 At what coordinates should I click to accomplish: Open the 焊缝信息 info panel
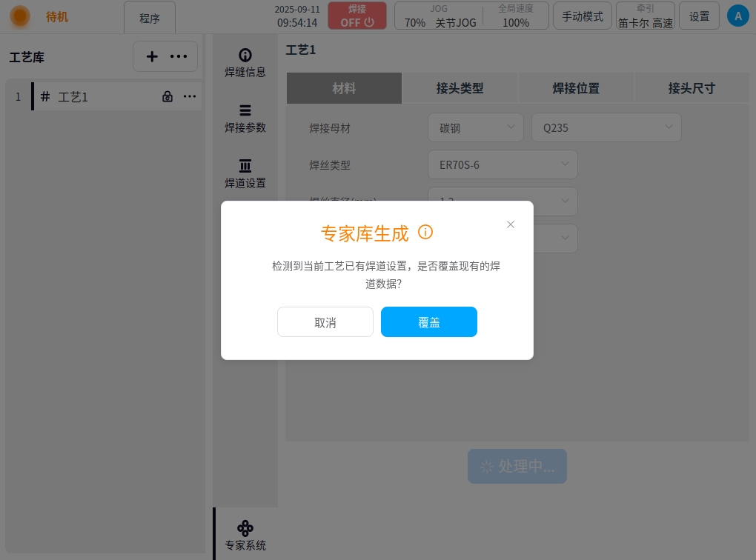click(245, 63)
